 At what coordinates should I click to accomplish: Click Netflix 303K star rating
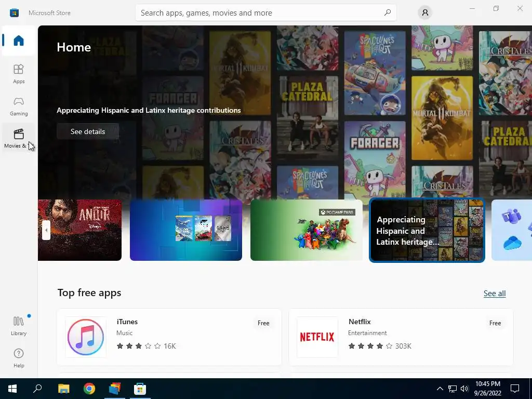pos(380,346)
